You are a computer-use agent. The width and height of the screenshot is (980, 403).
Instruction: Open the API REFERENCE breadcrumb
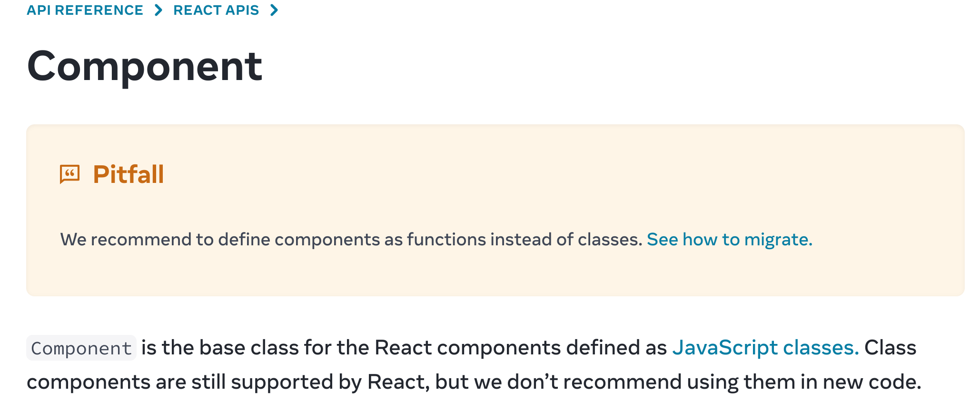85,10
